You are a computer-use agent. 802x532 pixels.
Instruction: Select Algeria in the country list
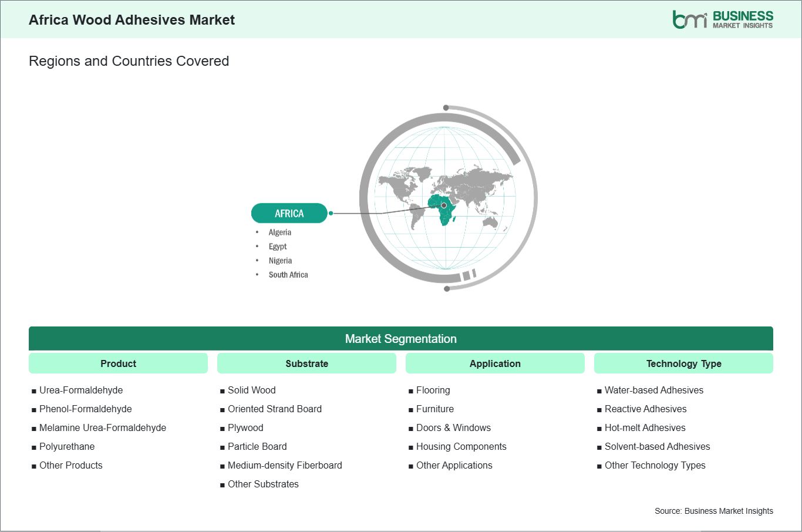[280, 233]
